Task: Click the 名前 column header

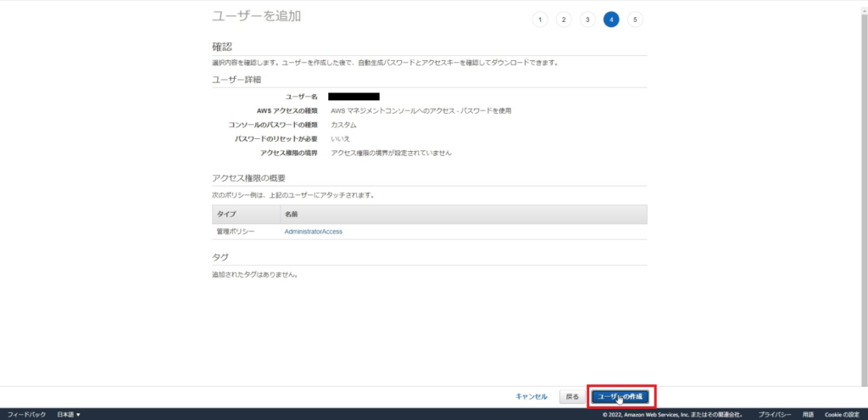Action: click(292, 215)
